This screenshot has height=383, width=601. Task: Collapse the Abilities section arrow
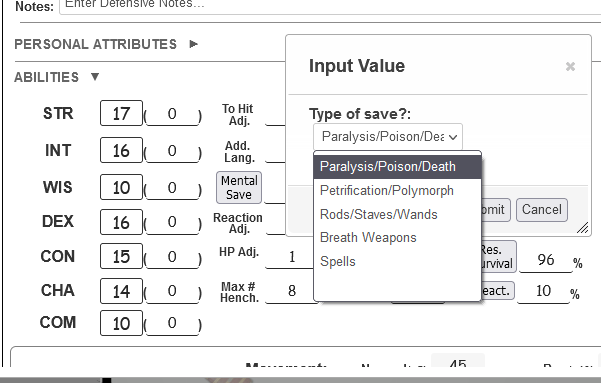click(x=95, y=77)
